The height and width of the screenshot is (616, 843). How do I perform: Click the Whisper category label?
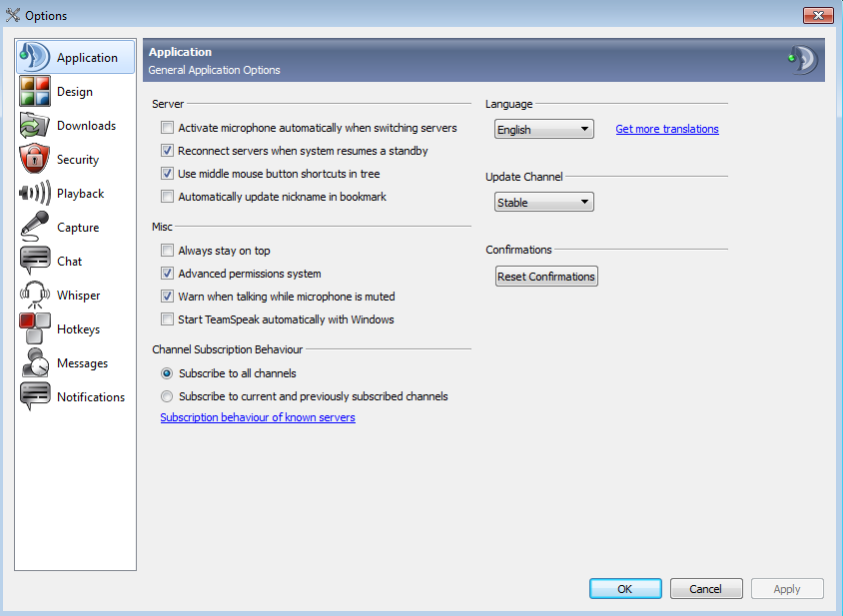click(79, 296)
